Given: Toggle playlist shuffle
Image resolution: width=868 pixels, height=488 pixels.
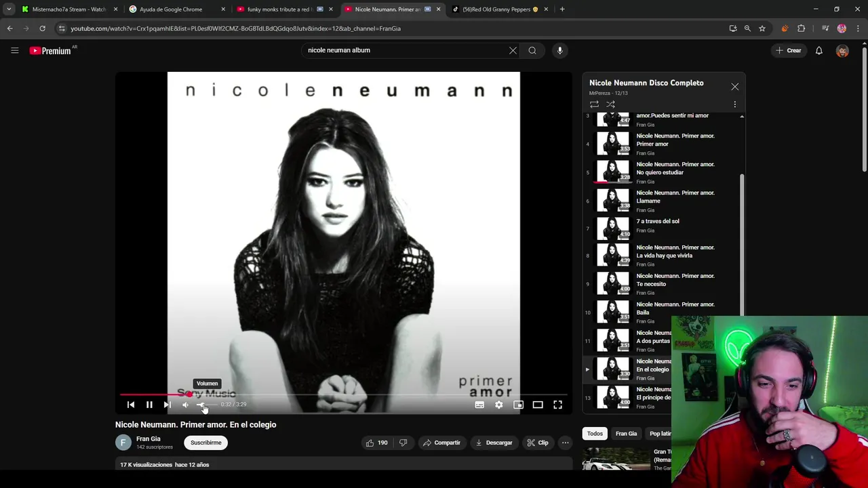Looking at the screenshot, I should tap(610, 104).
